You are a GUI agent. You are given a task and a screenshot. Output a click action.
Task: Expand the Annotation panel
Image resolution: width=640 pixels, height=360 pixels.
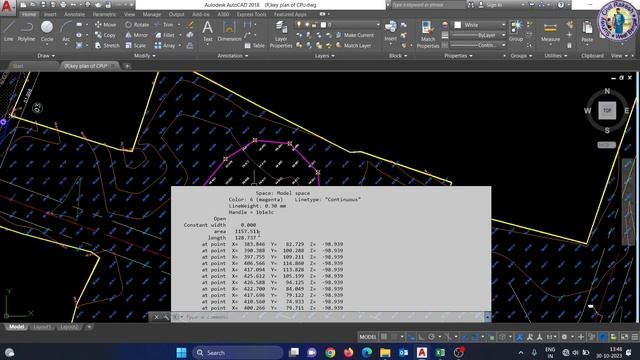233,56
